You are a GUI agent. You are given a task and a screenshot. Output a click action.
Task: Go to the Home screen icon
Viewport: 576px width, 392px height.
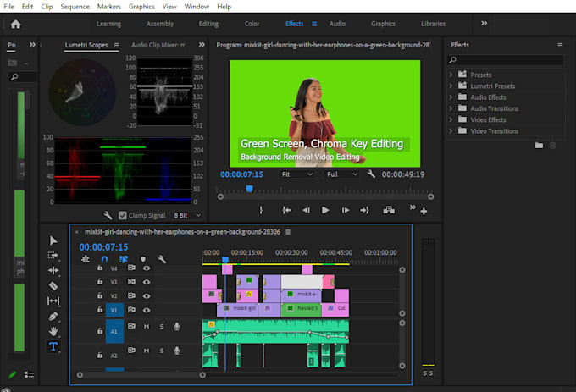[15, 25]
